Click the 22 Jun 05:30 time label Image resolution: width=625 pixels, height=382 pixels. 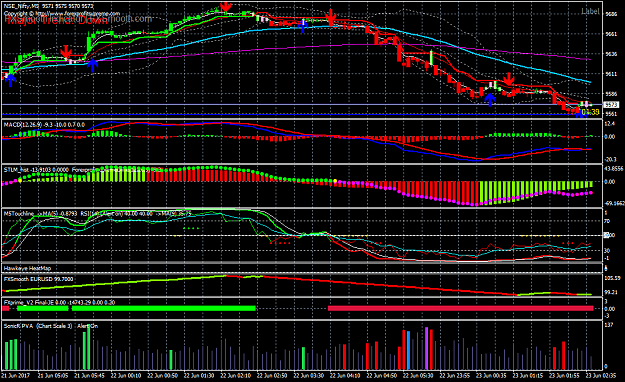418,376
